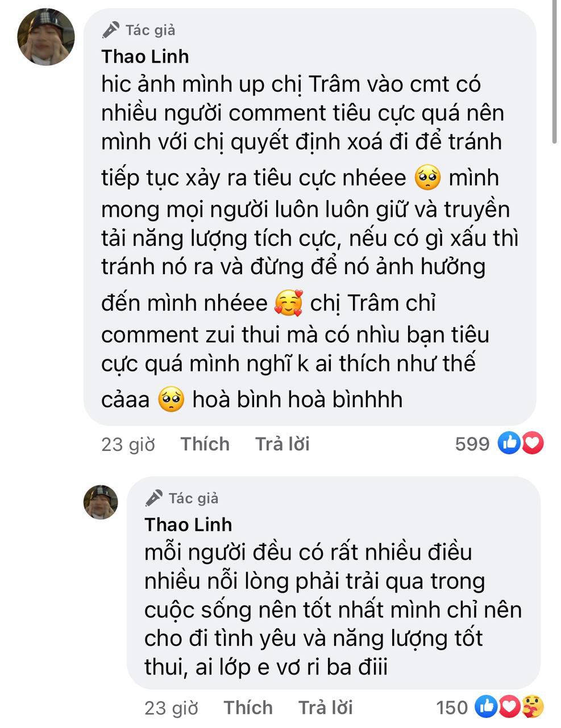Like the reply comment via Thích

248,708
